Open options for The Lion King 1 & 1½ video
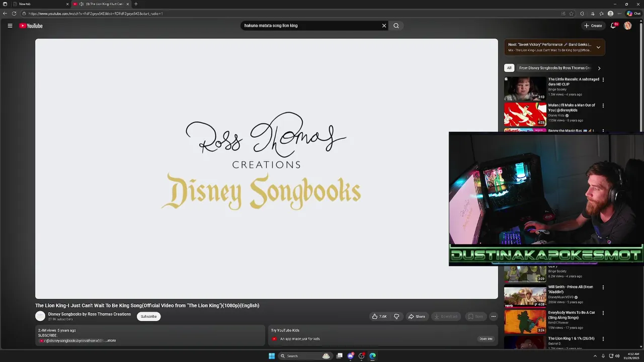The image size is (644, 362). [603, 339]
